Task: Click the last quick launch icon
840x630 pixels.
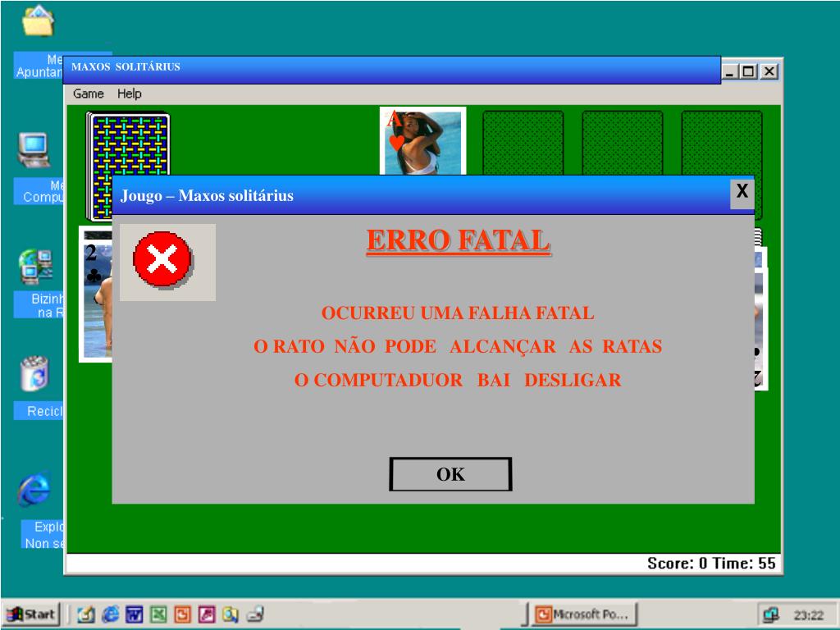Action: (x=256, y=614)
